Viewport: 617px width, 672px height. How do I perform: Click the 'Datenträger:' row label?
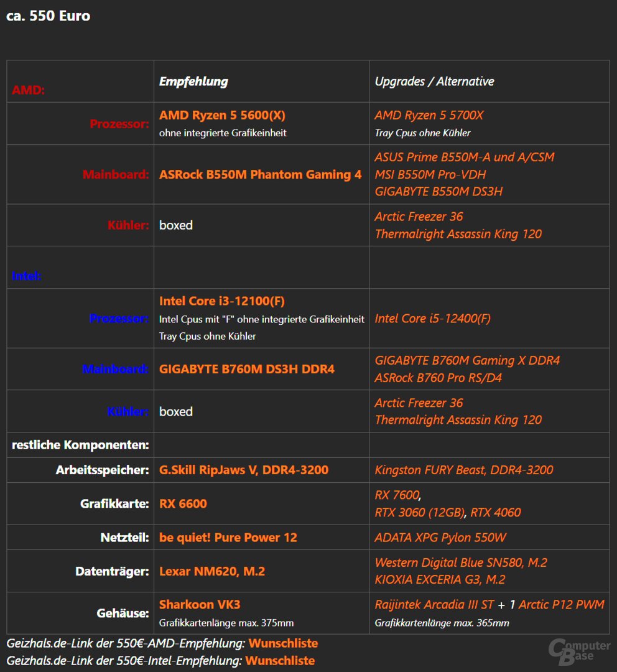pos(112,571)
